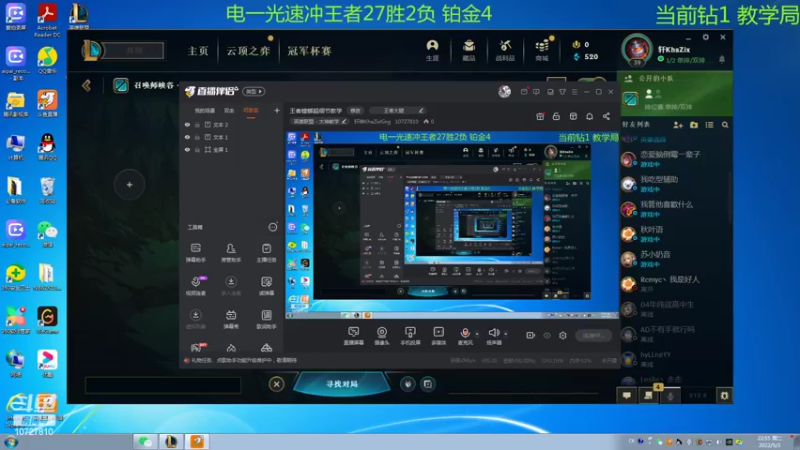This screenshot has width=800, height=450.
Task: Add a new scene with plus icon
Action: click(x=277, y=110)
